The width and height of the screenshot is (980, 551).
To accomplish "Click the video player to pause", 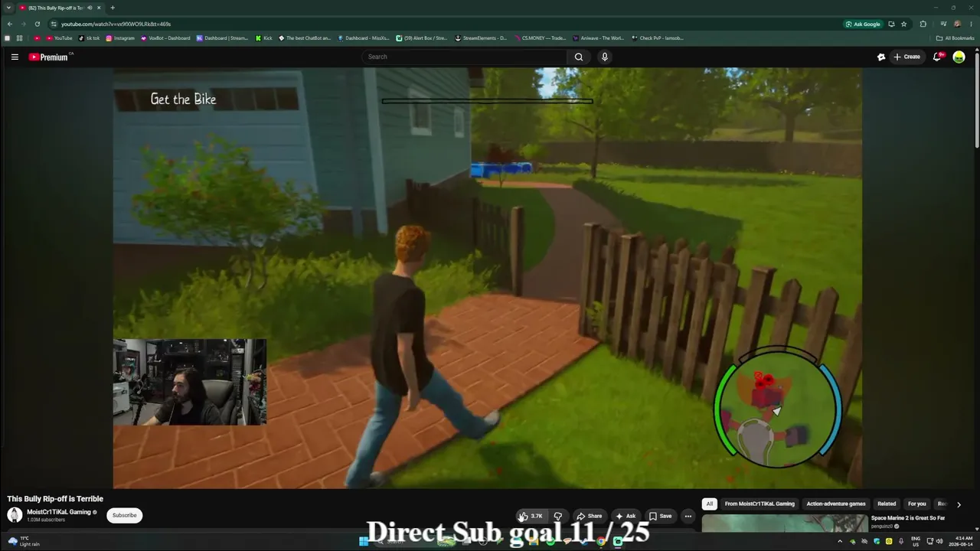I will (x=487, y=278).
